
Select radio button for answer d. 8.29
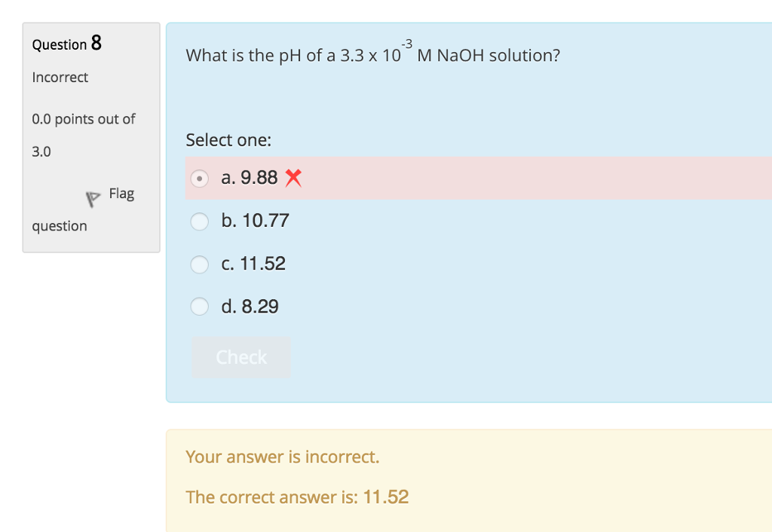pyautogui.click(x=199, y=307)
